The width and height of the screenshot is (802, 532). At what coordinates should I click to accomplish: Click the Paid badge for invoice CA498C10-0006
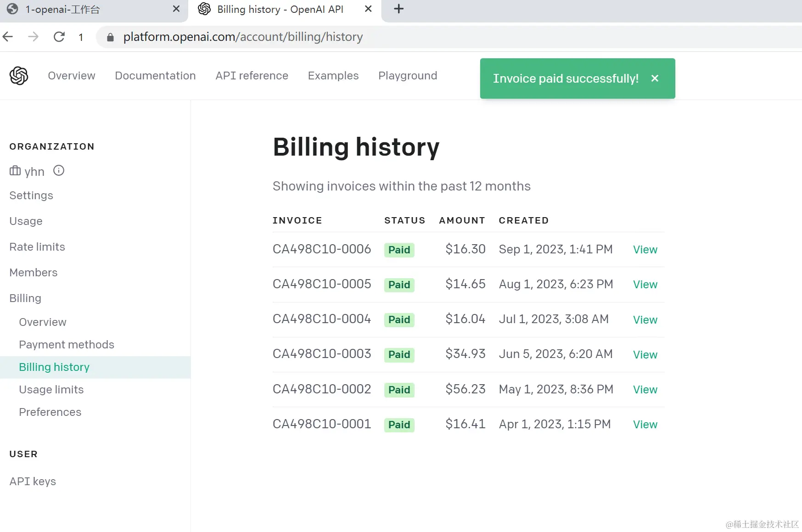pyautogui.click(x=399, y=250)
